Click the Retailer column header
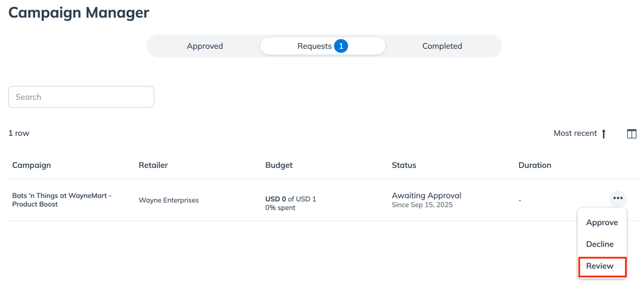 [x=153, y=166]
